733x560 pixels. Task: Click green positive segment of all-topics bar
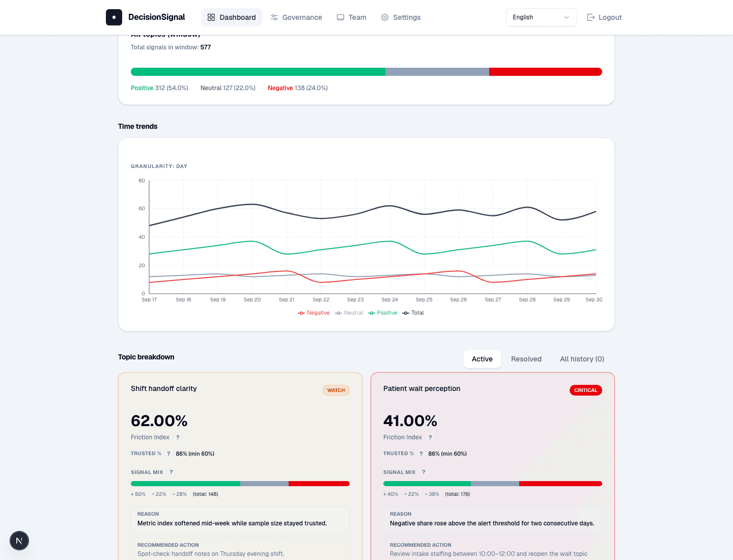click(258, 72)
